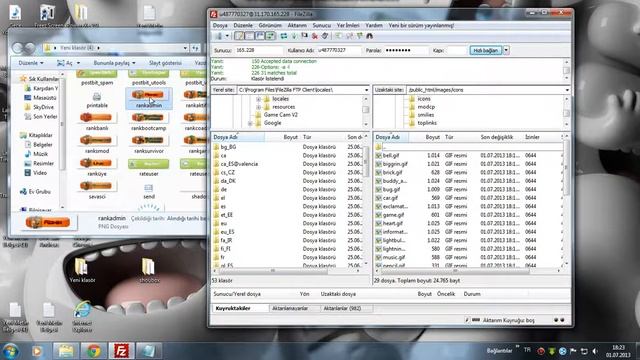This screenshot has height=360, width=640.
Task: Click the process queue toolbar icon
Action: 294,36
